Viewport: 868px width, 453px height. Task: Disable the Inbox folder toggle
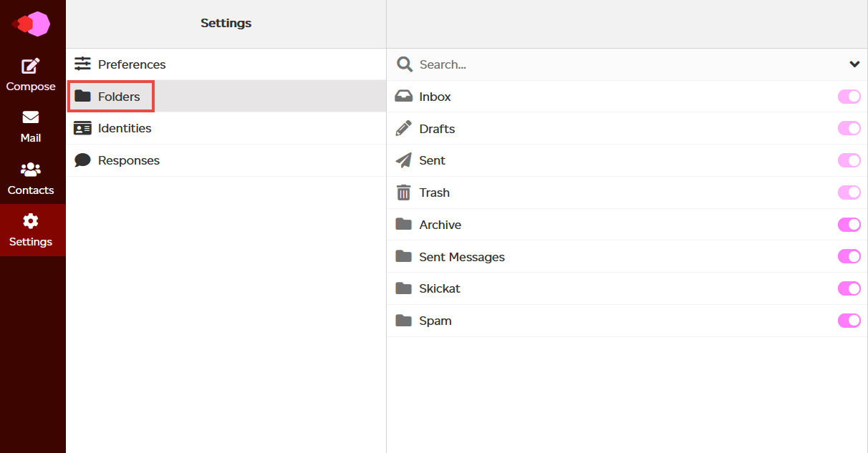849,96
